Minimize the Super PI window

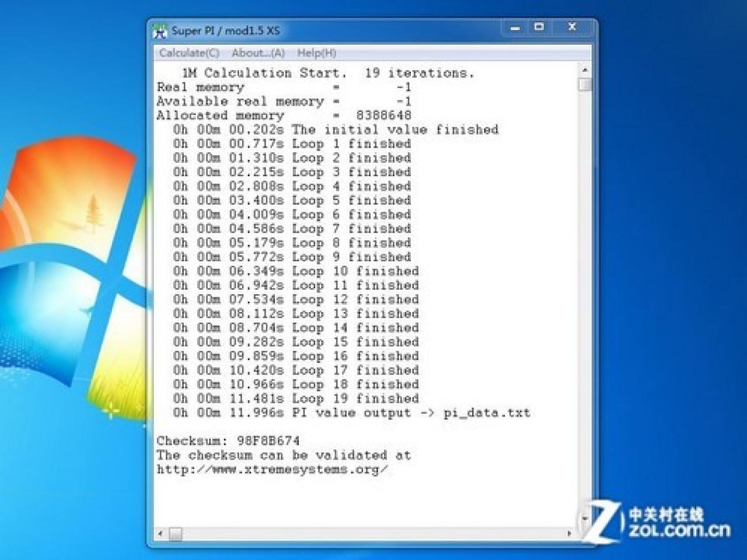(x=515, y=27)
